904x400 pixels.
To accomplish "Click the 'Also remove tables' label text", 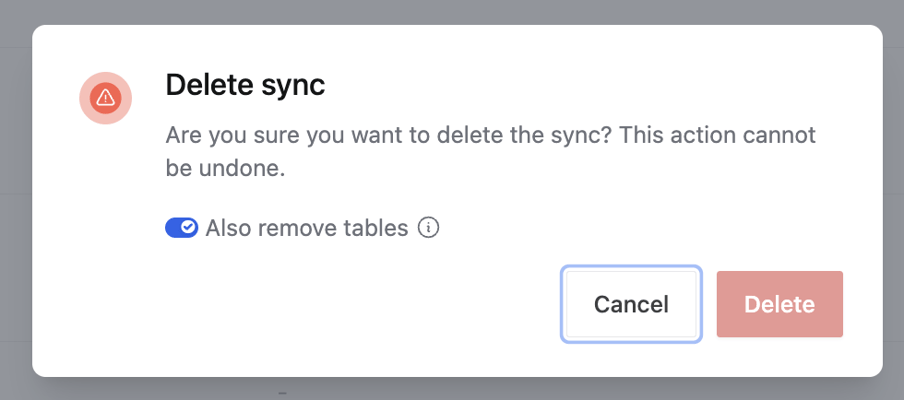I will coord(306,228).
